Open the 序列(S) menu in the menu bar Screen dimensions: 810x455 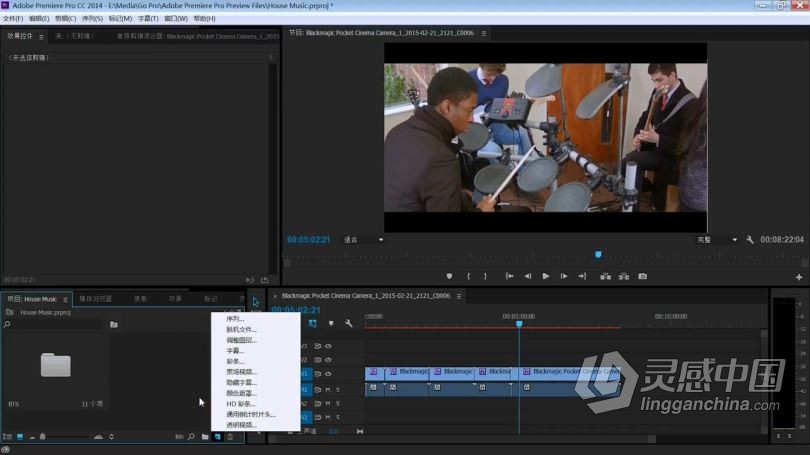[x=92, y=19]
